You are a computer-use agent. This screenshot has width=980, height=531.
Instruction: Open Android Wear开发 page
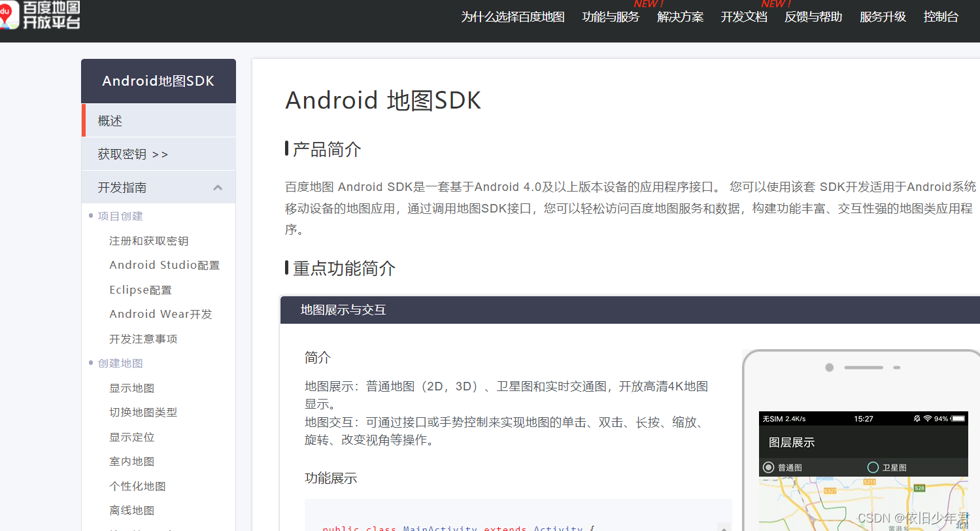[x=161, y=314]
